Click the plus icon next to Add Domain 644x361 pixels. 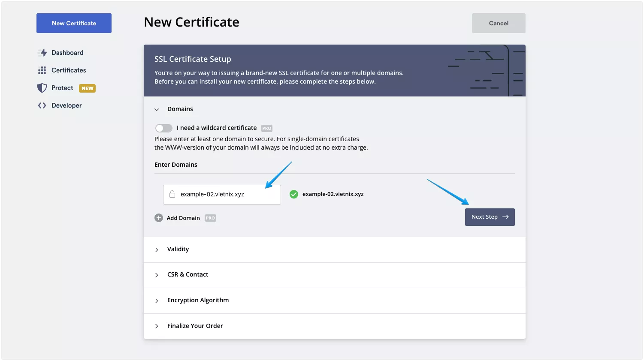tap(158, 218)
